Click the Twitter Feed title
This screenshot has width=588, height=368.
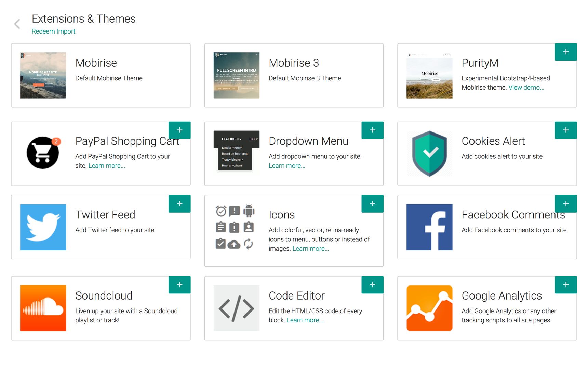(105, 215)
